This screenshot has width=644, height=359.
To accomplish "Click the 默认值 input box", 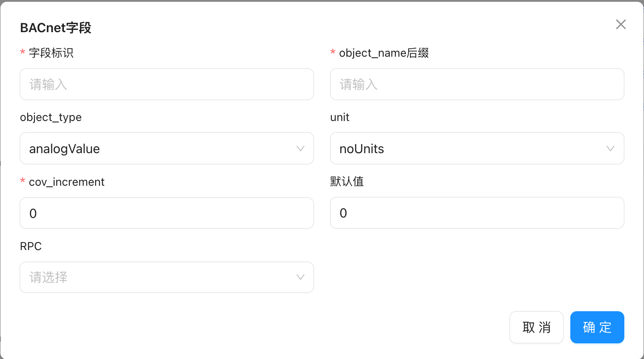I will pos(477,213).
